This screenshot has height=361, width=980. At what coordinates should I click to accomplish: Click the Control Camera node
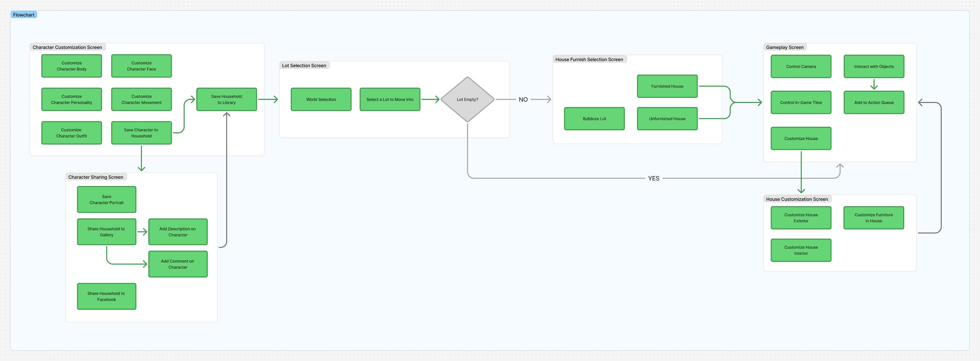pos(801,67)
